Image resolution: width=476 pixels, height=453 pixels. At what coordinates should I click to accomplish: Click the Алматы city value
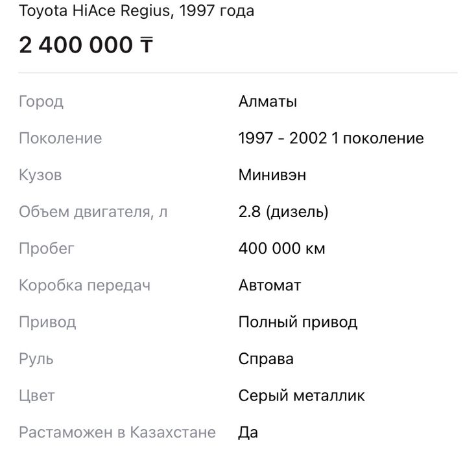point(267,102)
